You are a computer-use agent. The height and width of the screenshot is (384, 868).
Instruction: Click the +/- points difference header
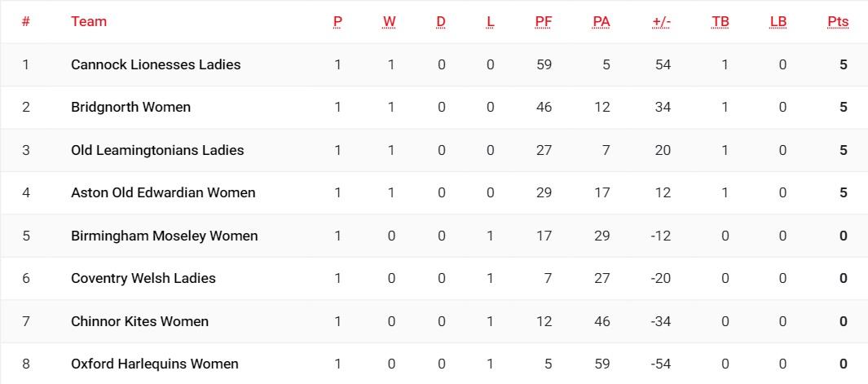[662, 22]
